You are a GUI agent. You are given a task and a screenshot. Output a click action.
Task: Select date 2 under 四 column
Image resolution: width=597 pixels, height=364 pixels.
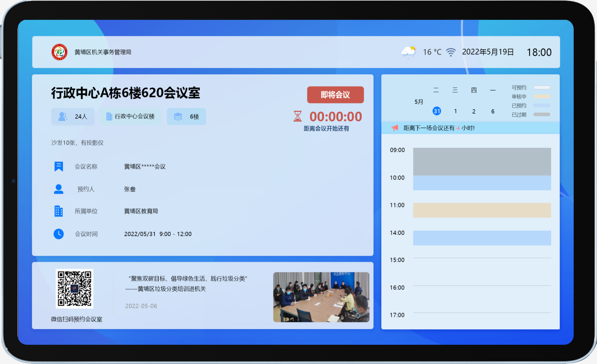pos(474,111)
